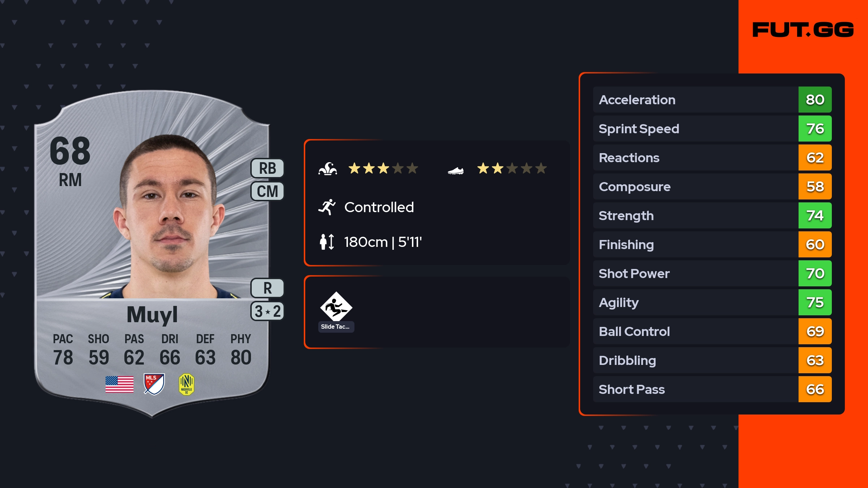Click the FUT.GG logo
The image size is (868, 488).
803,30
